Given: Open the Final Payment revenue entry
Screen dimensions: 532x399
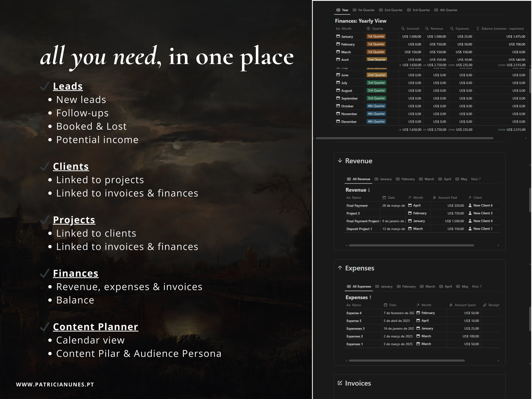Looking at the screenshot, I should 357,206.
